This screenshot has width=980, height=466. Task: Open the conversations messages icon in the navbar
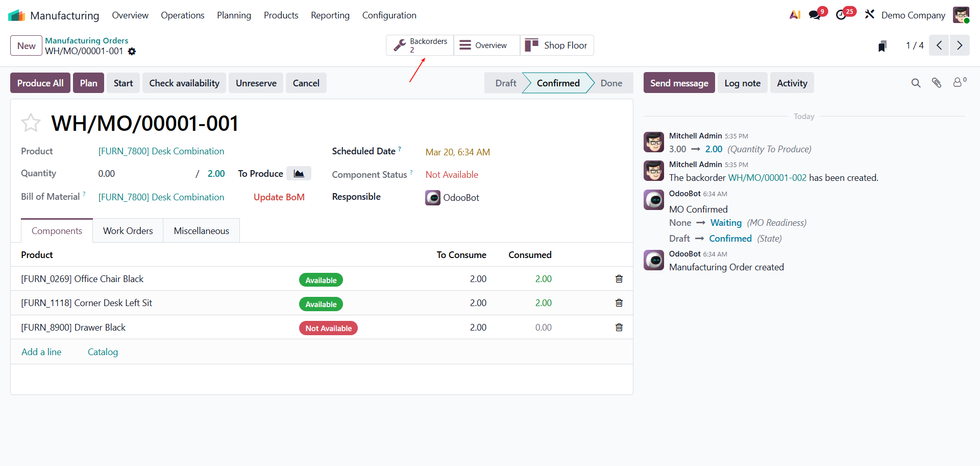tap(815, 15)
